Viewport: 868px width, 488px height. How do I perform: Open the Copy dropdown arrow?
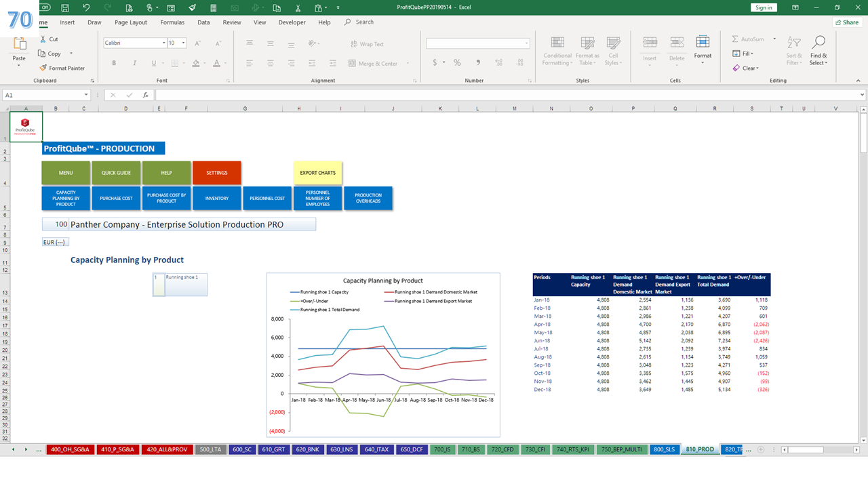point(71,54)
